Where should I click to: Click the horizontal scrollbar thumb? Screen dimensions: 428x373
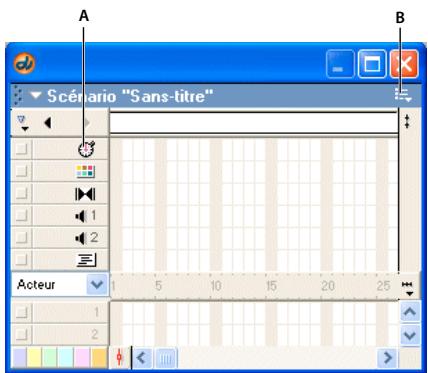(x=166, y=358)
